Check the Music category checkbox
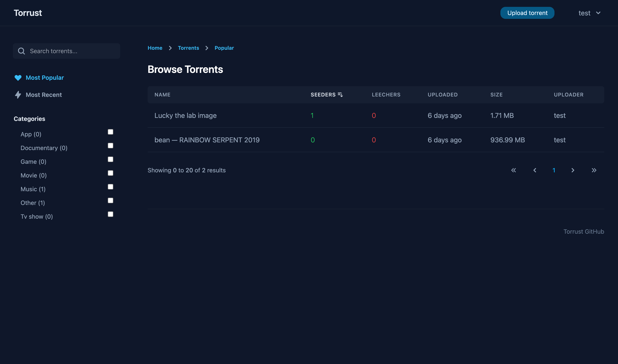Screen dimensions: 618x364 point(111,187)
